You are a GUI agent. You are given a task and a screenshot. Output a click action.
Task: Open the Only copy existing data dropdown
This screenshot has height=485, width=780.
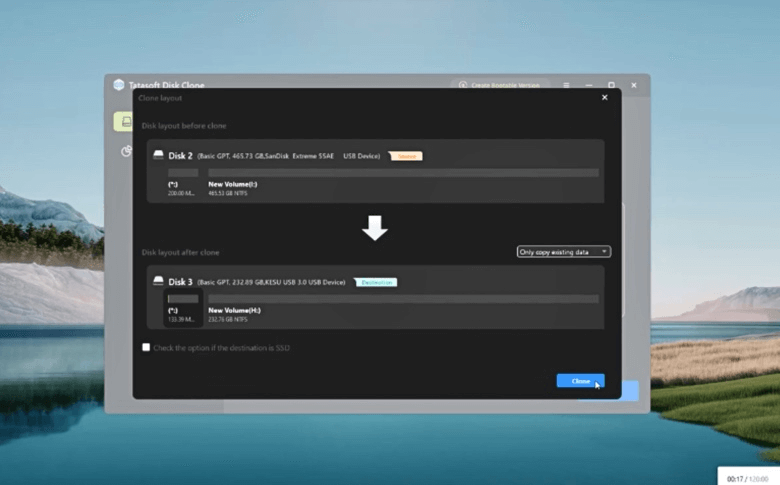pos(564,252)
